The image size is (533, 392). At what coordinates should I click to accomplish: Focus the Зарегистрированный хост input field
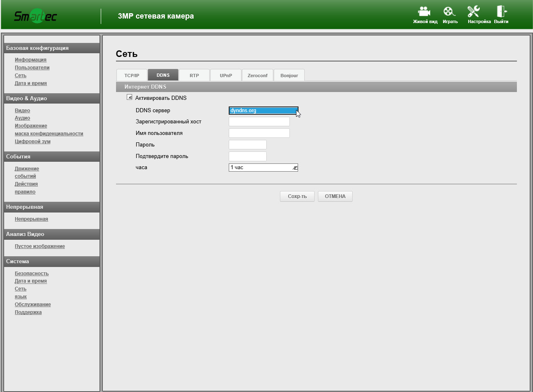(259, 121)
